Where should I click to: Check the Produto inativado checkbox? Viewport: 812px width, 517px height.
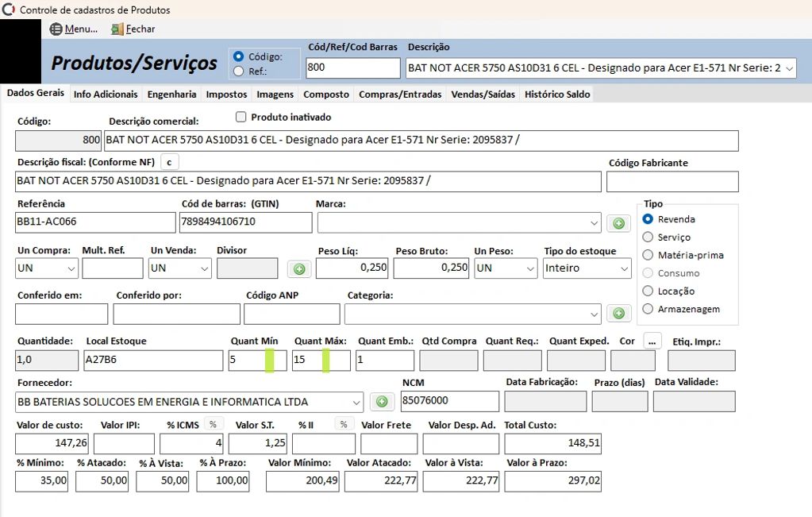tap(242, 117)
